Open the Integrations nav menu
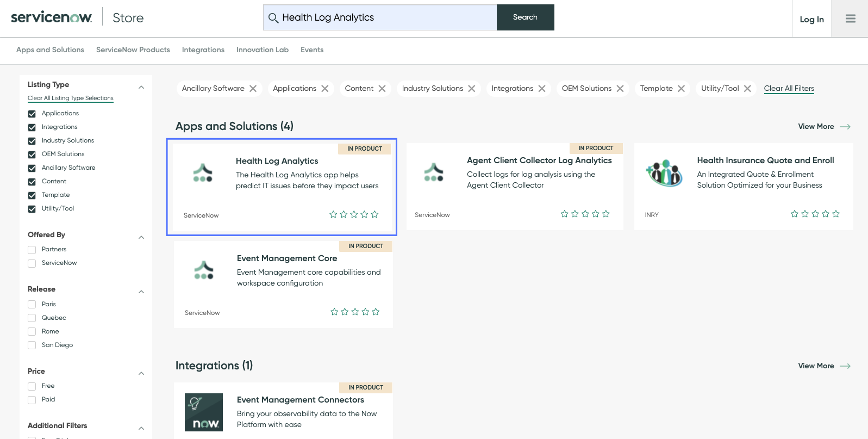 pyautogui.click(x=203, y=50)
